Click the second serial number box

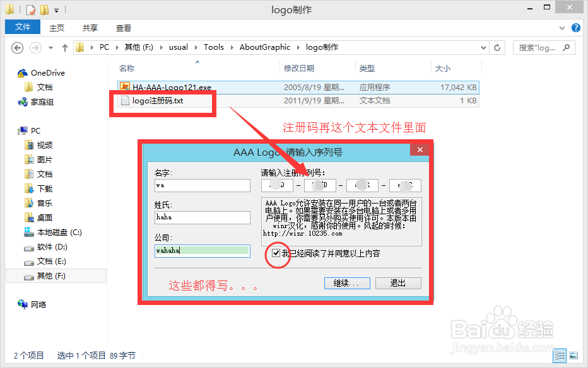coord(320,185)
